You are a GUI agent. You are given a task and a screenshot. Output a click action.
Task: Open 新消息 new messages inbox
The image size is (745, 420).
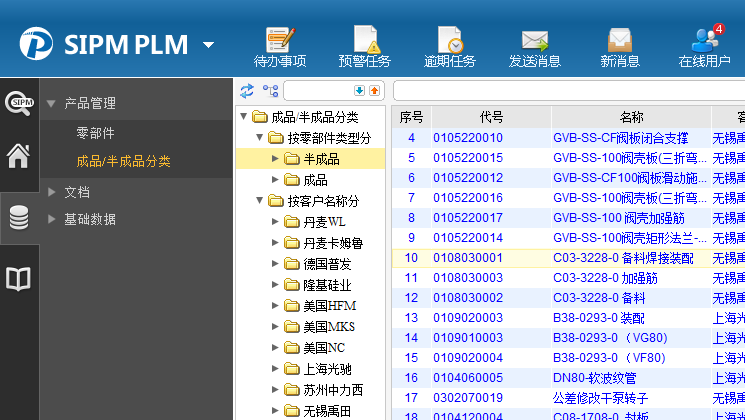tap(620, 46)
